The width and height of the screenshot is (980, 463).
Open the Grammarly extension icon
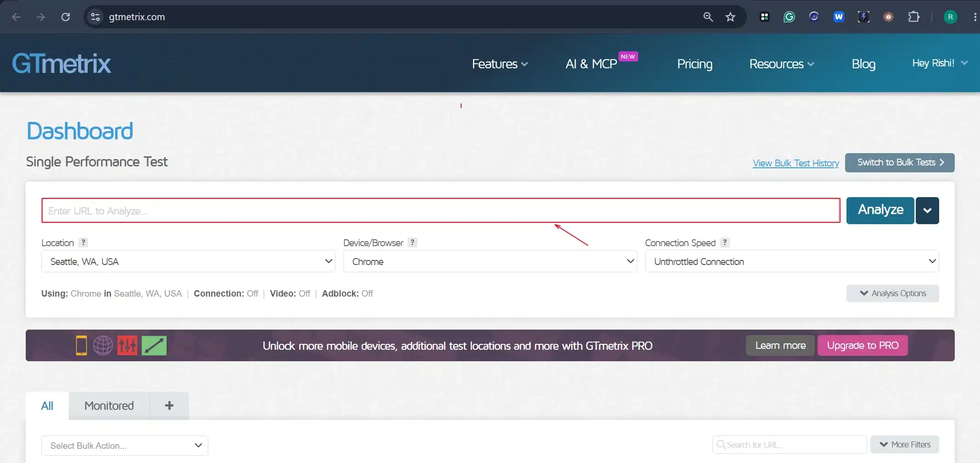[x=789, y=17]
